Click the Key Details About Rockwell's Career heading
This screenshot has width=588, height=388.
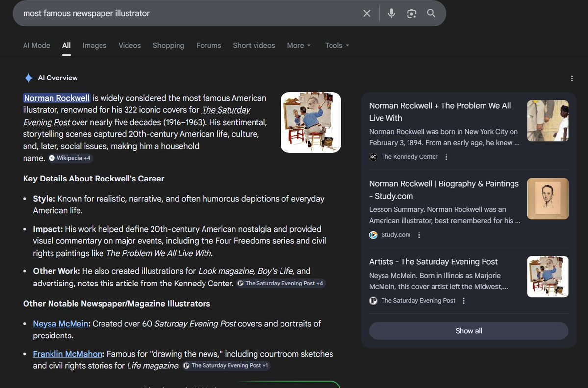click(94, 179)
